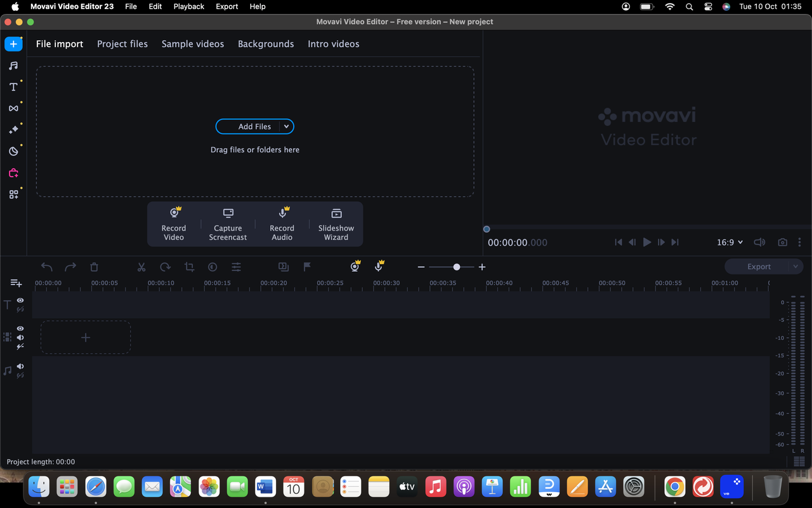Zoom in timeline with plus icon
This screenshot has width=812, height=508.
[x=482, y=267]
